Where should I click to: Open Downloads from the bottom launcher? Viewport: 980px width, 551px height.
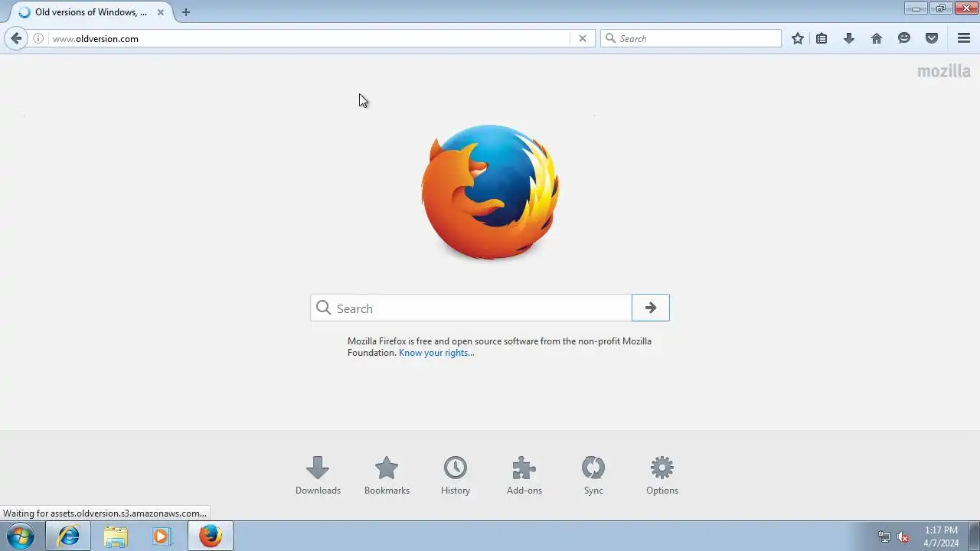point(318,475)
